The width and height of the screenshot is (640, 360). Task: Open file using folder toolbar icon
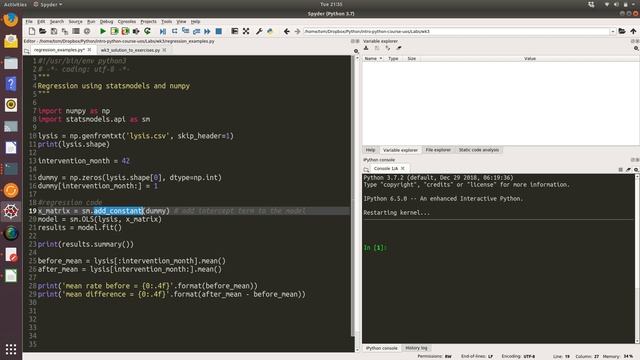[42, 31]
